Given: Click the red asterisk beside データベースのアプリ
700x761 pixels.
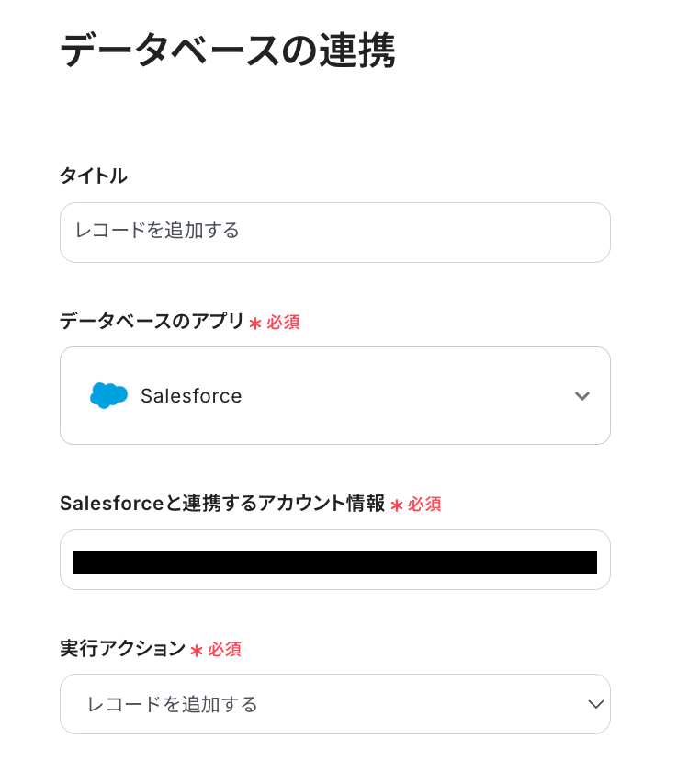Looking at the screenshot, I should click(x=254, y=324).
